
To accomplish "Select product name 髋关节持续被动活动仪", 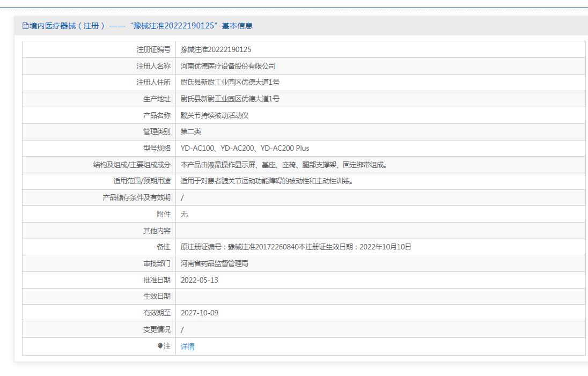I will tap(215, 115).
